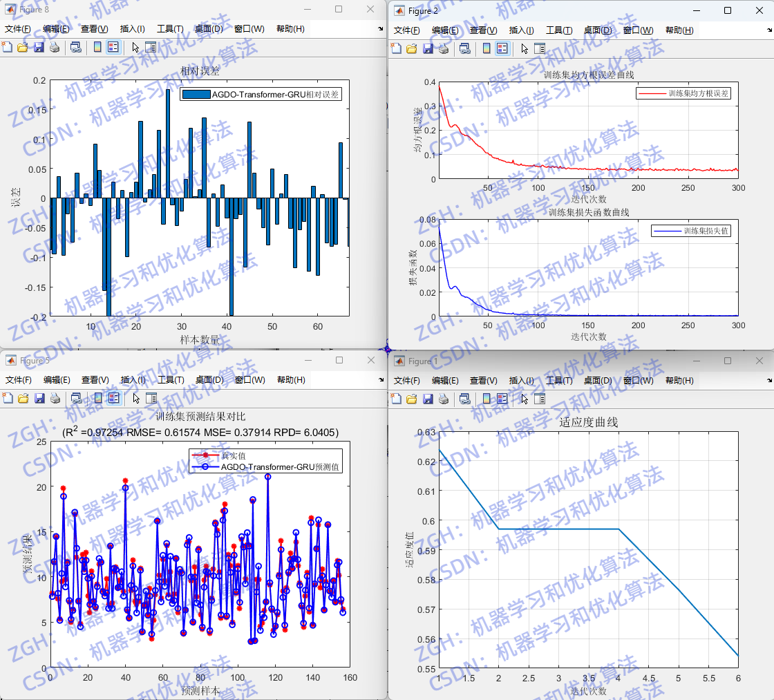Toggle Insert Legend in Figure 2 toolbar
This screenshot has height=700, width=774.
tap(502, 48)
